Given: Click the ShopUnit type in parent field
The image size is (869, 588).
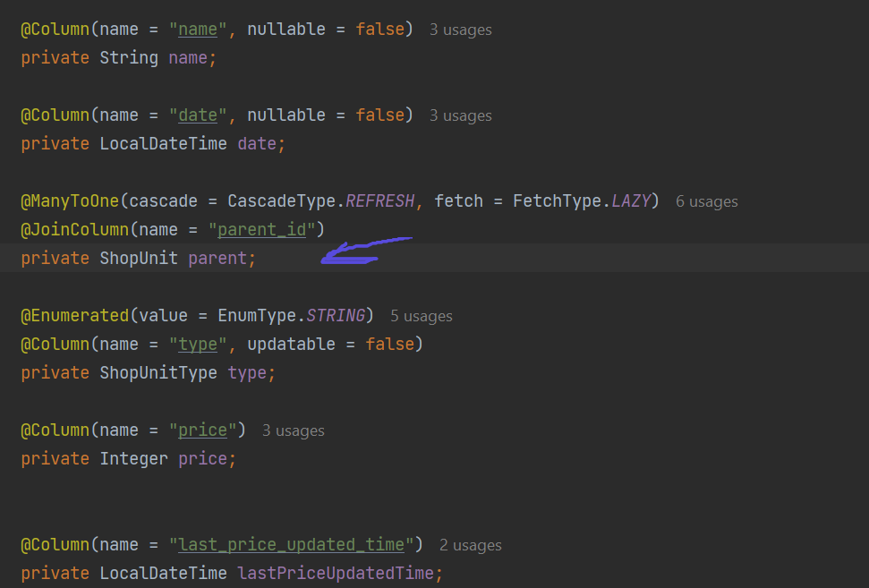Looking at the screenshot, I should [139, 259].
